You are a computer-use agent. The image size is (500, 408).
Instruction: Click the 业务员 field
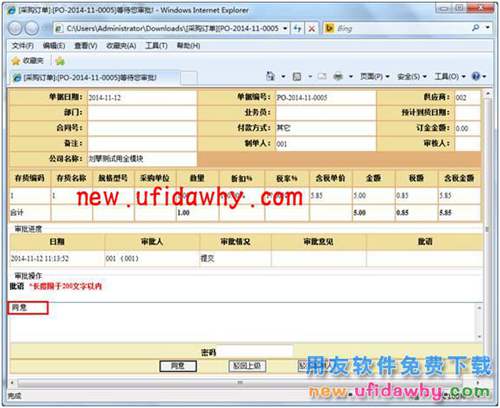tap(326, 113)
